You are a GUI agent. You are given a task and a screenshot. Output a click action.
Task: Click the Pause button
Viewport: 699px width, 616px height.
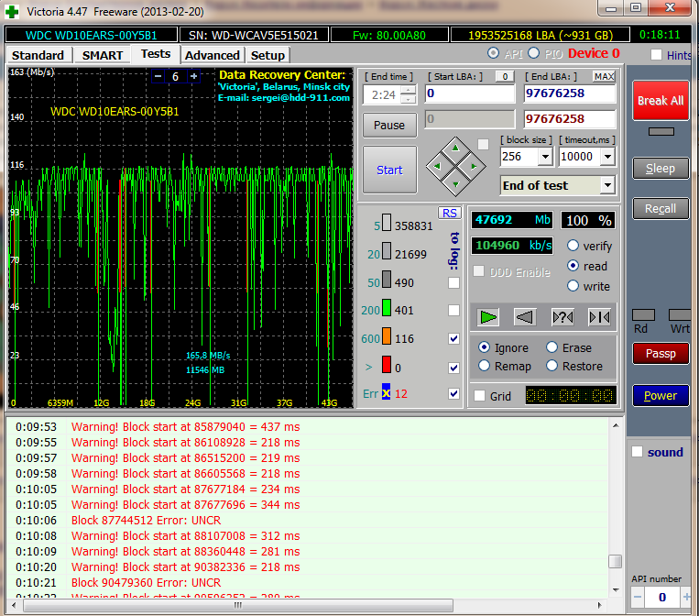pyautogui.click(x=389, y=125)
